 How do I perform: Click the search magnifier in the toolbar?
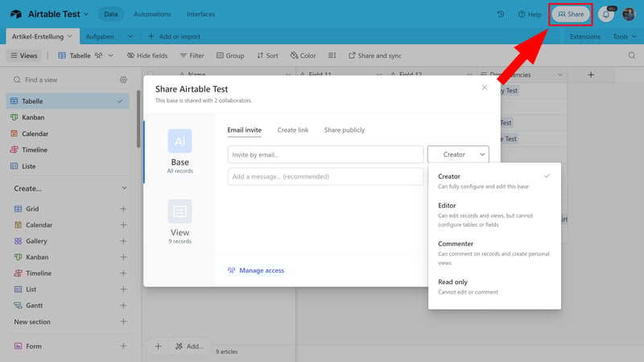[632, 56]
